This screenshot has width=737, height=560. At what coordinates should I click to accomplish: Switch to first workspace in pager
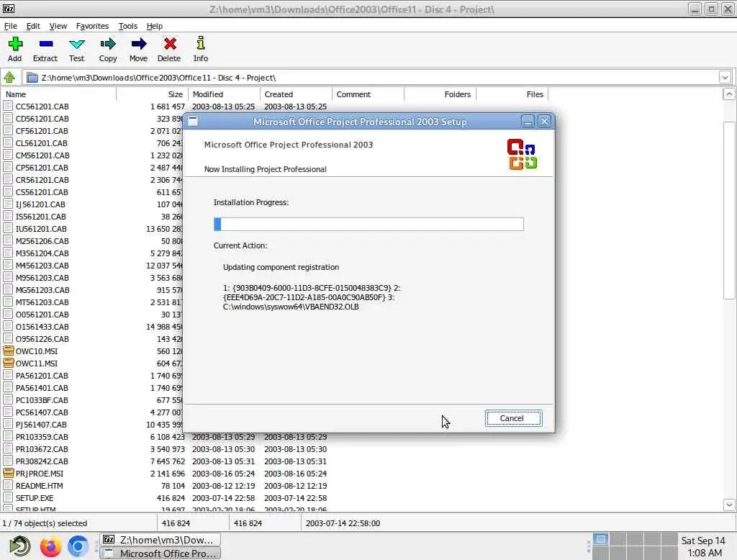(x=600, y=539)
